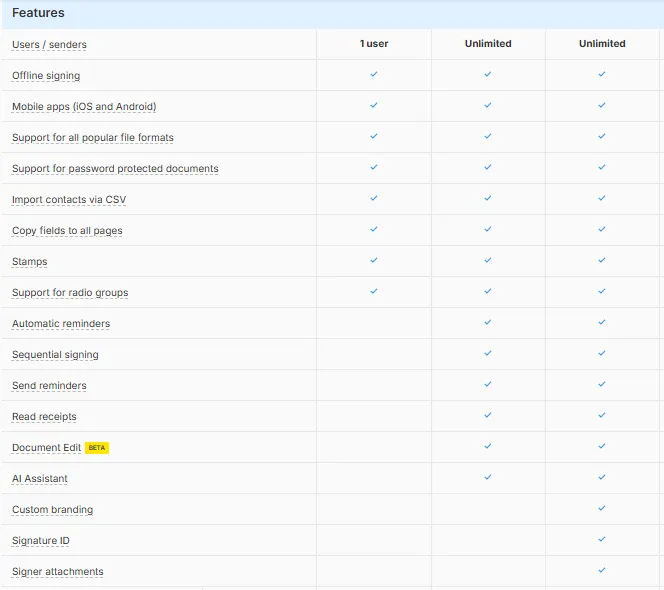
Task: Open Import contacts via CSV label
Action: coord(69,199)
